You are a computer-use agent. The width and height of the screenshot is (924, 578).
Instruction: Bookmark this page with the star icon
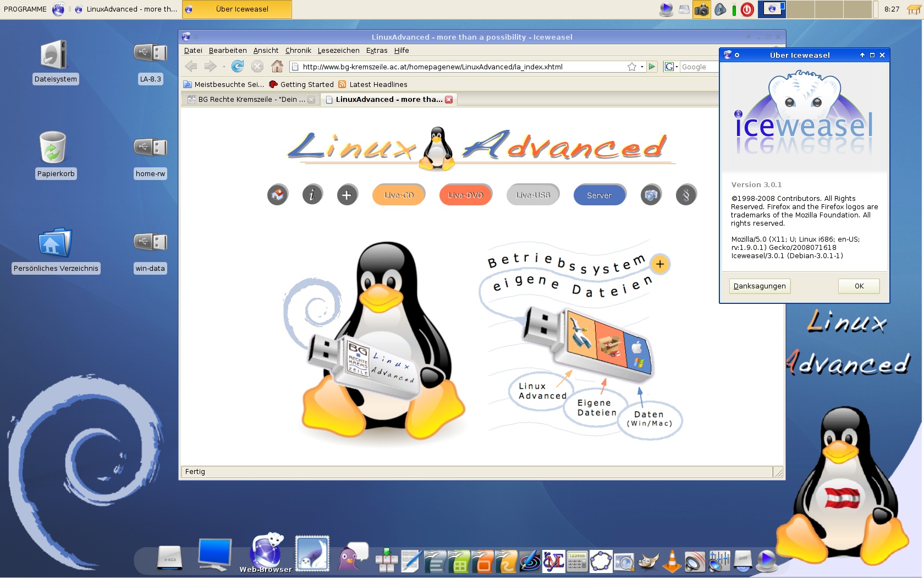tap(632, 67)
